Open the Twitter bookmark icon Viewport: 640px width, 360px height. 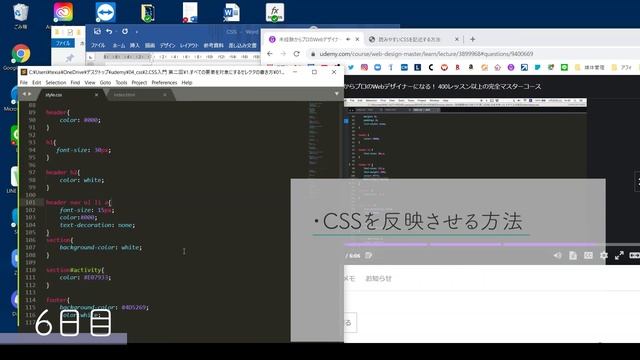point(351,67)
